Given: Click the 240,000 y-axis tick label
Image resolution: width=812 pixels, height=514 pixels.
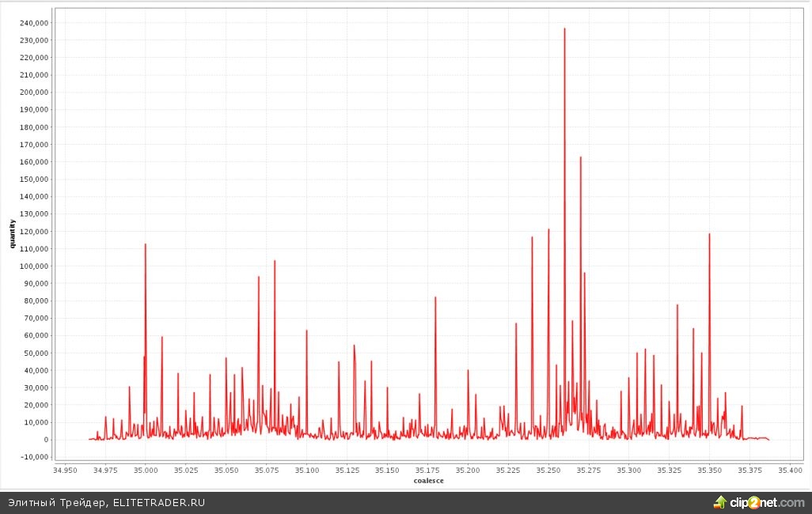Looking at the screenshot, I should click(35, 23).
